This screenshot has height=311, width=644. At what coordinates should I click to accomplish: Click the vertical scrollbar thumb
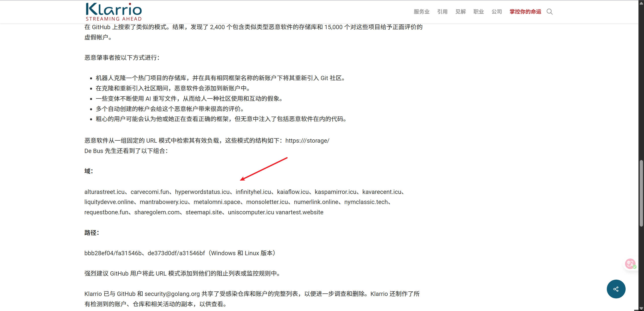pyautogui.click(x=641, y=193)
